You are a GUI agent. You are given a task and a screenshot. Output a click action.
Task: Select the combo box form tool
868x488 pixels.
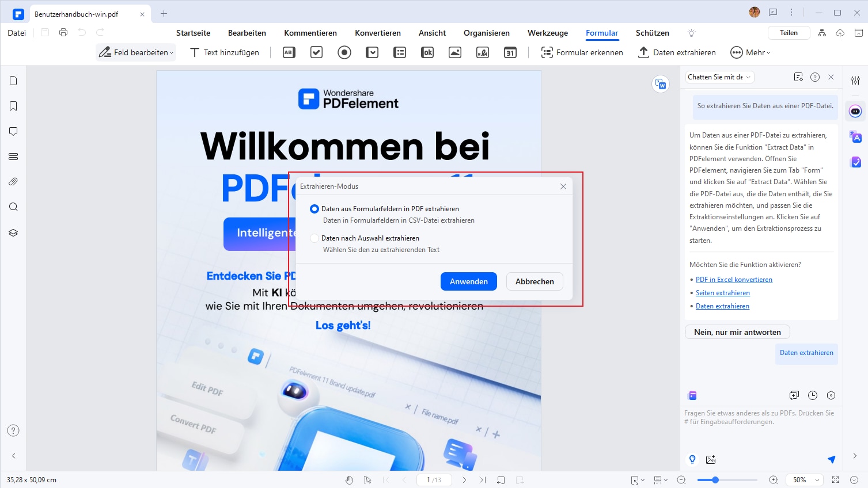point(372,52)
